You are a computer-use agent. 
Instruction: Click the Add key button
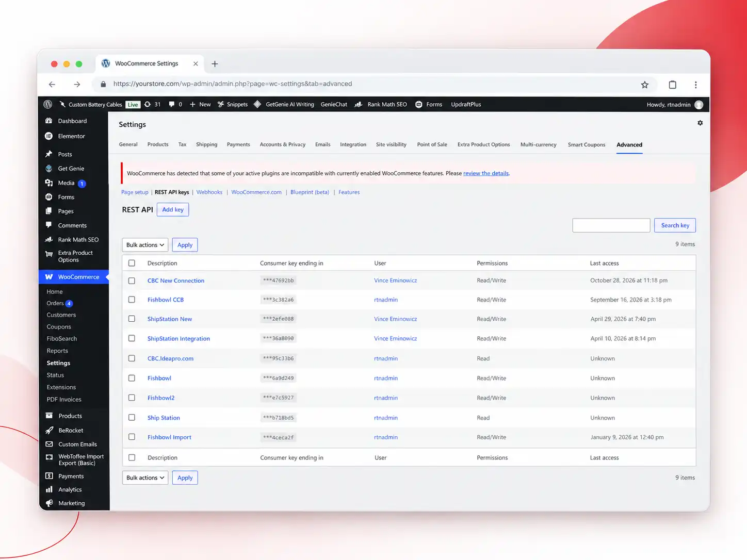coord(173,210)
